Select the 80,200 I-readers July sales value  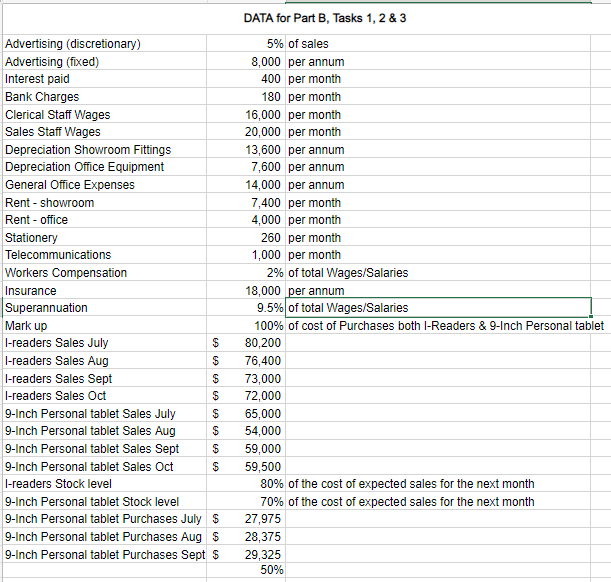coord(246,343)
